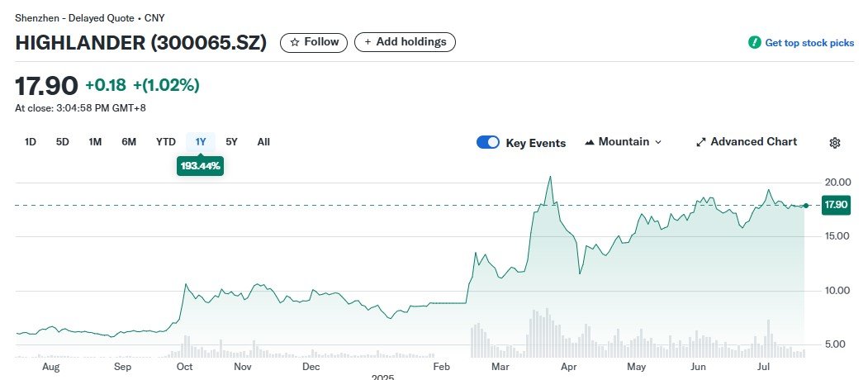Click the plus icon for Add holdings
The width and height of the screenshot is (868, 380).
(368, 42)
